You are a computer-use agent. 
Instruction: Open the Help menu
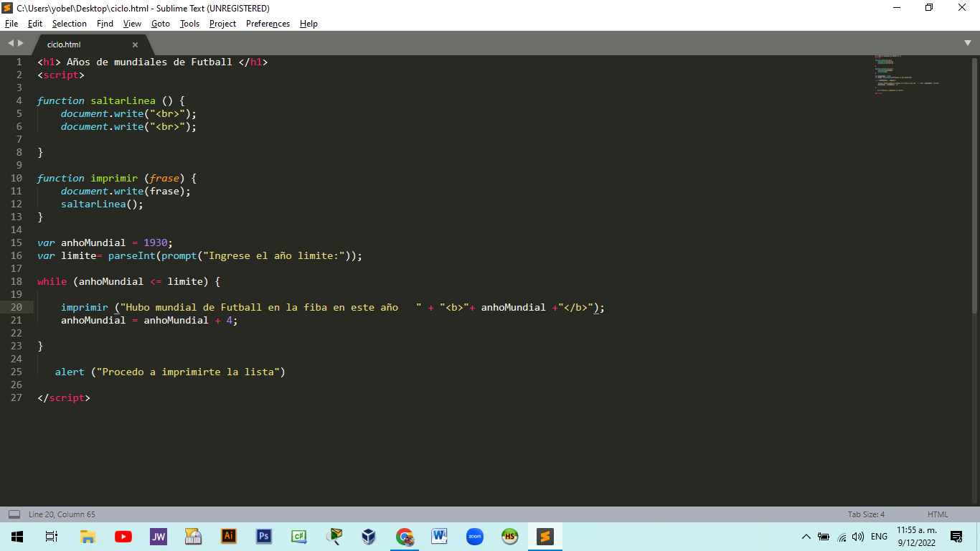coord(308,24)
